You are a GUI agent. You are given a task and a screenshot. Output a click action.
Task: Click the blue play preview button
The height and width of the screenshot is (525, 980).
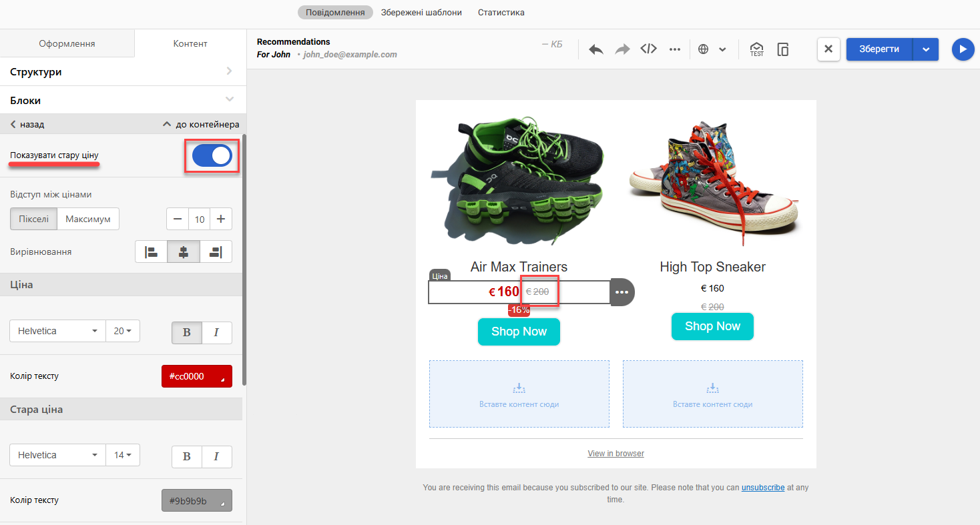pyautogui.click(x=963, y=49)
